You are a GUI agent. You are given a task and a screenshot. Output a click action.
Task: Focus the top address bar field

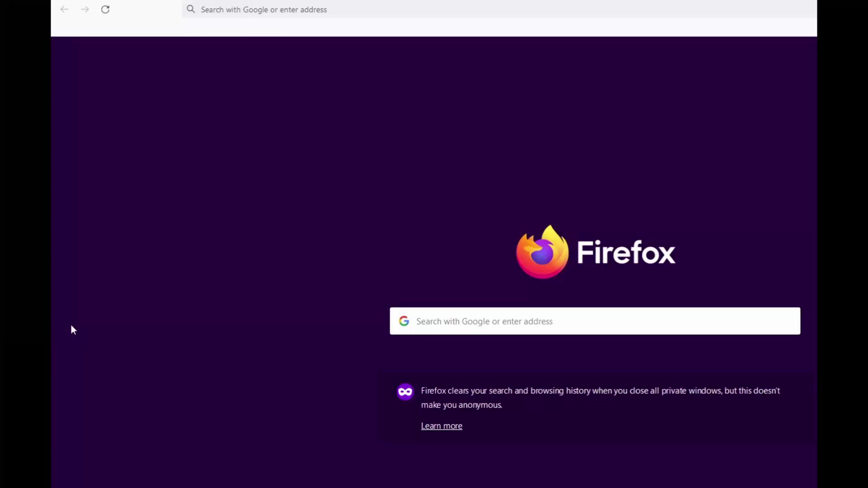[x=499, y=9]
